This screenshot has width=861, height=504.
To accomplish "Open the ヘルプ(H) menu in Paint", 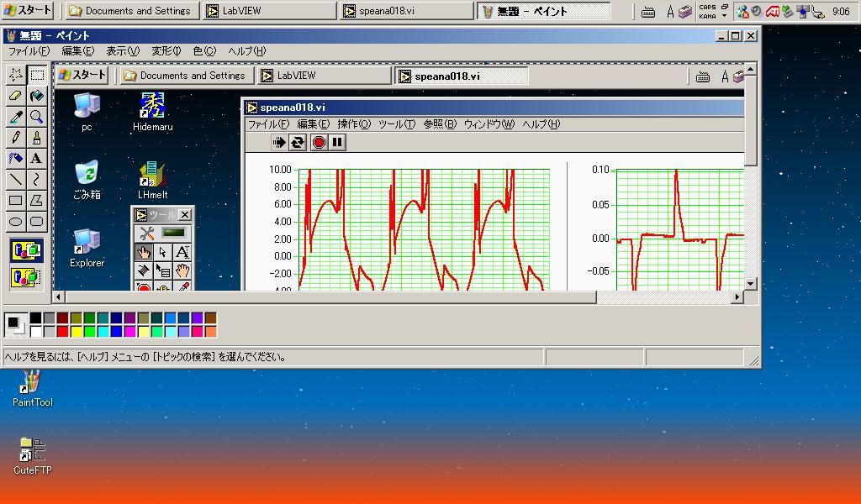I will click(x=246, y=51).
